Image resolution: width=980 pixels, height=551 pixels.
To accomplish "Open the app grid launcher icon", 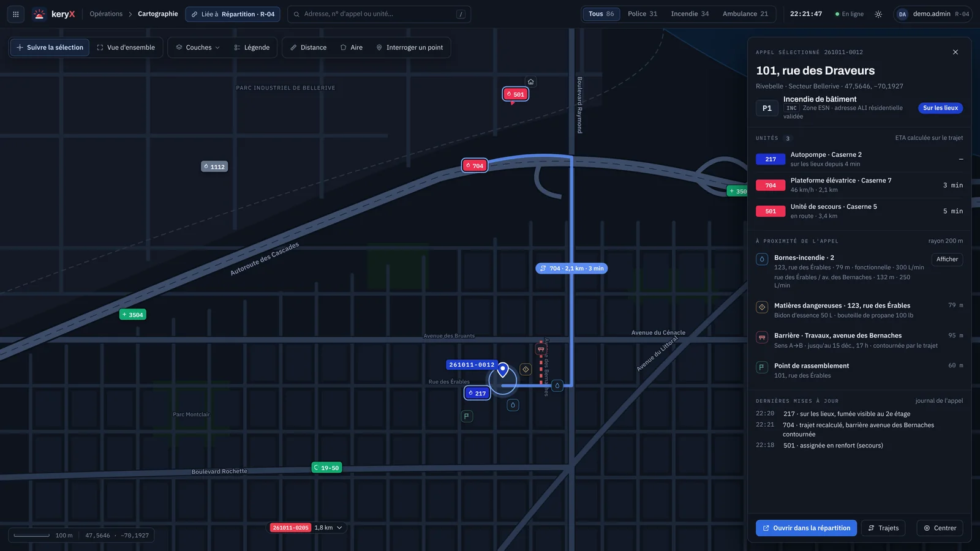I will point(16,14).
